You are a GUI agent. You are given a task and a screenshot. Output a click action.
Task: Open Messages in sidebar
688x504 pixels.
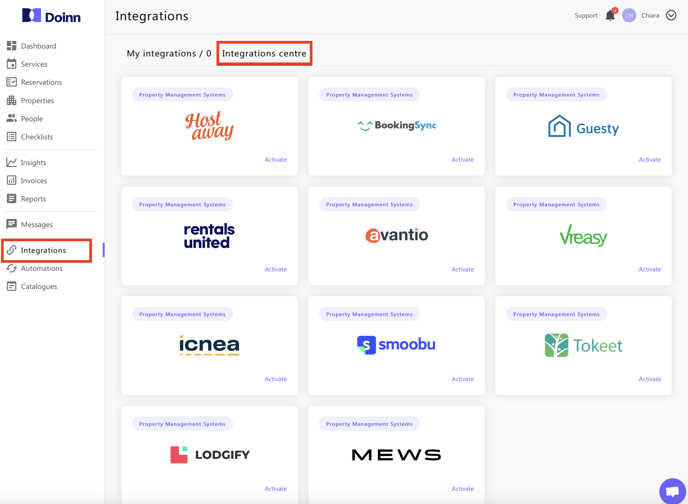point(37,224)
